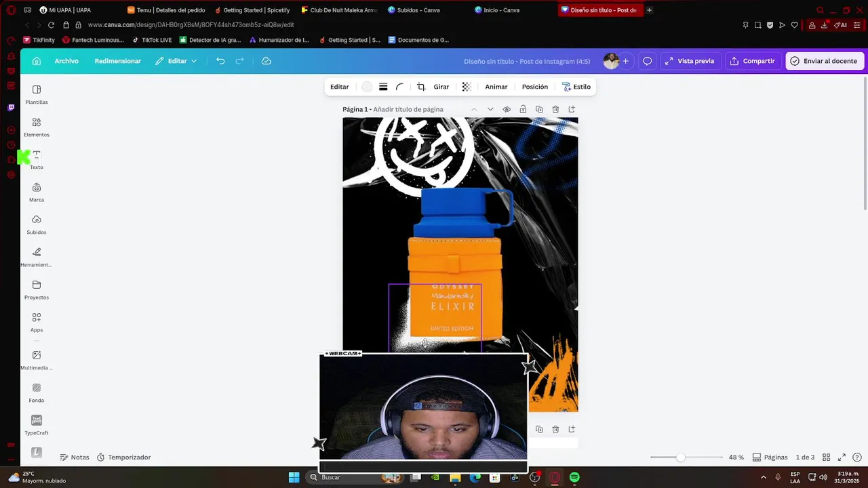Toggle Notas panel
The image size is (868, 488).
(x=75, y=457)
